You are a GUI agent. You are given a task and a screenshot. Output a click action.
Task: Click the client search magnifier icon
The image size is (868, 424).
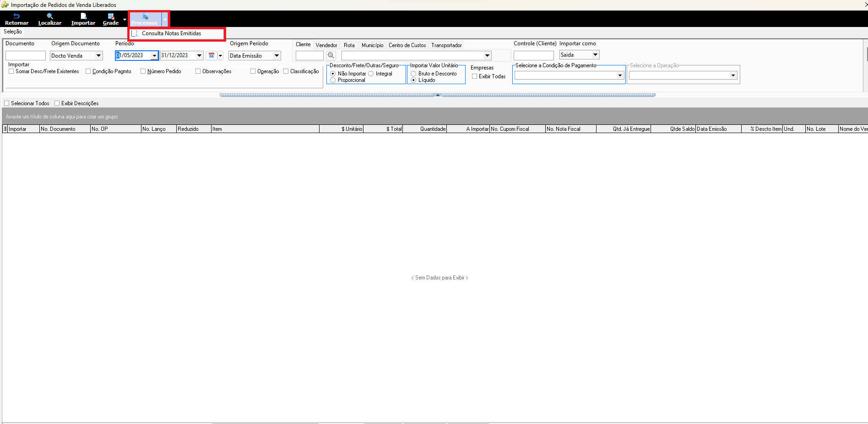[x=331, y=55]
